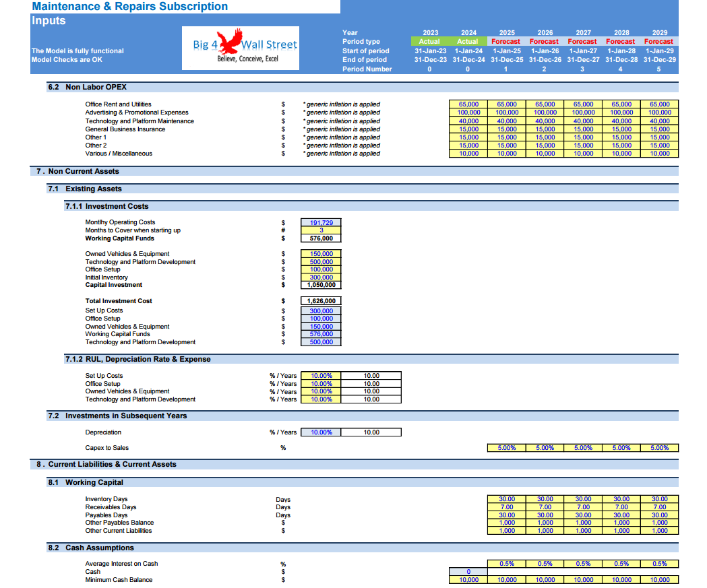Select the Total Investment Cost cell 1,626,000
This screenshot has width=707, height=588.
321,301
